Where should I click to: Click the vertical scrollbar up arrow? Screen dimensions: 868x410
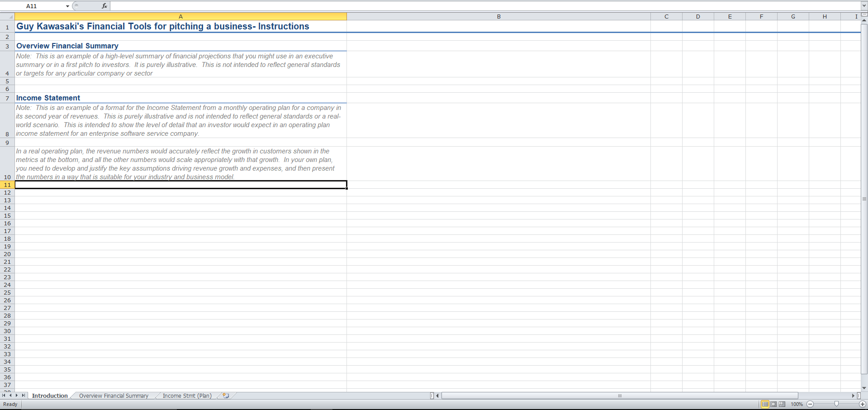(864, 20)
